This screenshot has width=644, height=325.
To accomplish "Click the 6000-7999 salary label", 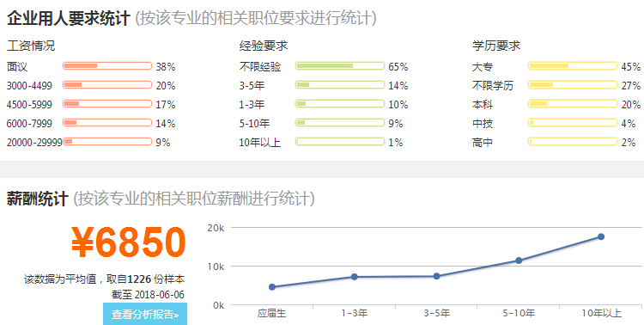I will click(x=29, y=124).
